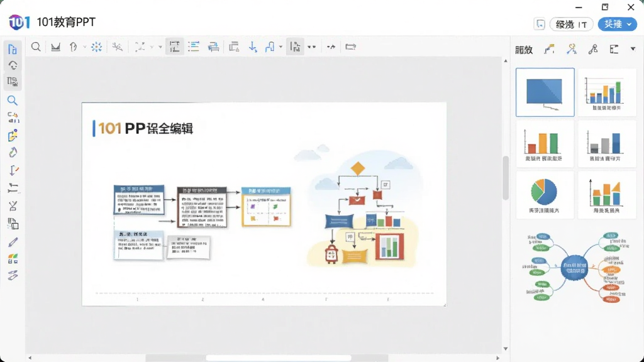The width and height of the screenshot is (644, 362).
Task: Click the bottom brush-layers icon in the left sidebar
Action: click(x=13, y=275)
